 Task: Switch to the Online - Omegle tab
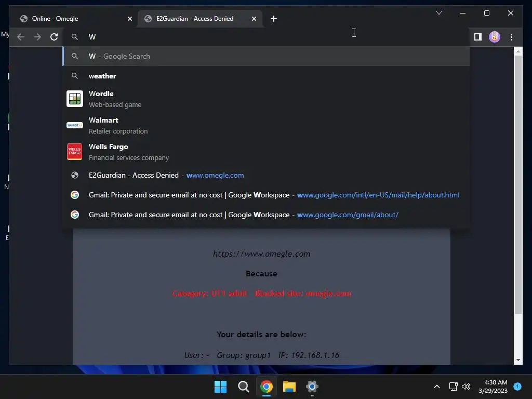point(74,19)
